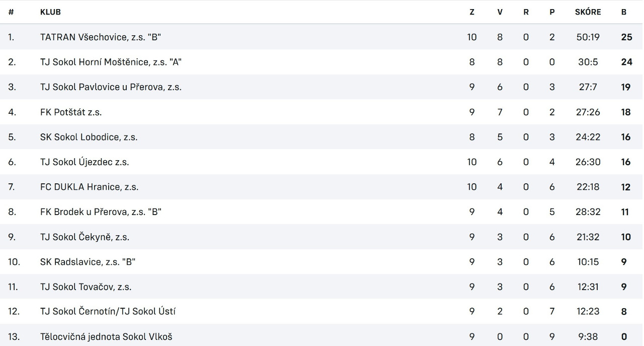This screenshot has height=346, width=644.
Task: Click the V wins column header
Action: click(x=500, y=12)
